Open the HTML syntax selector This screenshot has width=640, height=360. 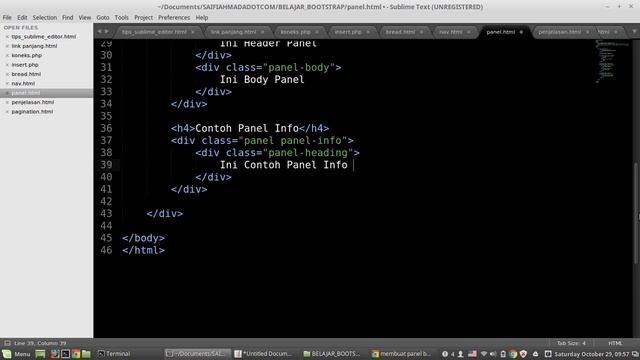[x=615, y=343]
